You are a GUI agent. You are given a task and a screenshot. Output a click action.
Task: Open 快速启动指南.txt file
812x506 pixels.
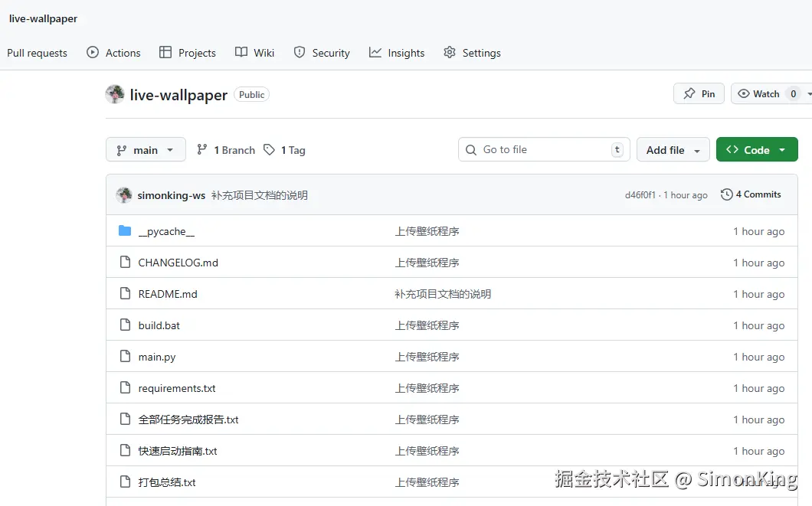point(178,451)
